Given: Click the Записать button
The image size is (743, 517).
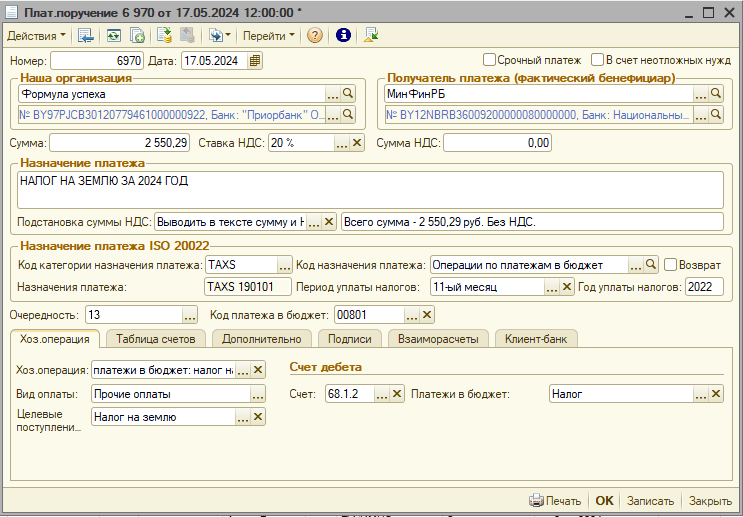Looking at the screenshot, I should coord(650,500).
